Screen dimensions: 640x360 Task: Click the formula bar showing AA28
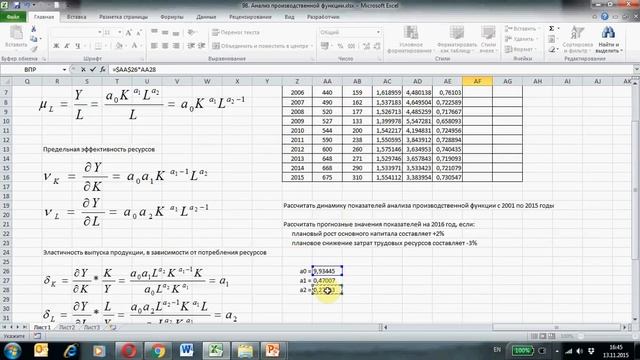[371, 70]
